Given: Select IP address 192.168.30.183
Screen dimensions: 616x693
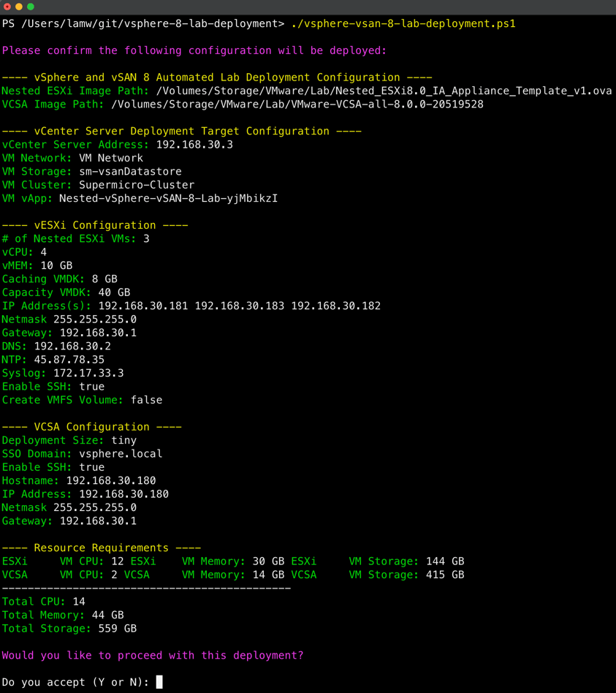Looking at the screenshot, I should tap(240, 306).
